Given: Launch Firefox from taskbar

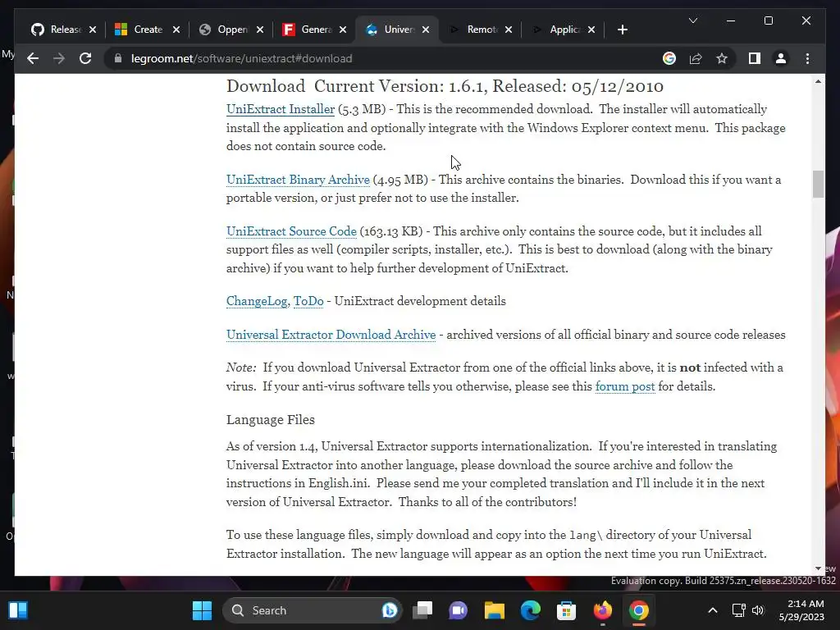Looking at the screenshot, I should click(603, 610).
